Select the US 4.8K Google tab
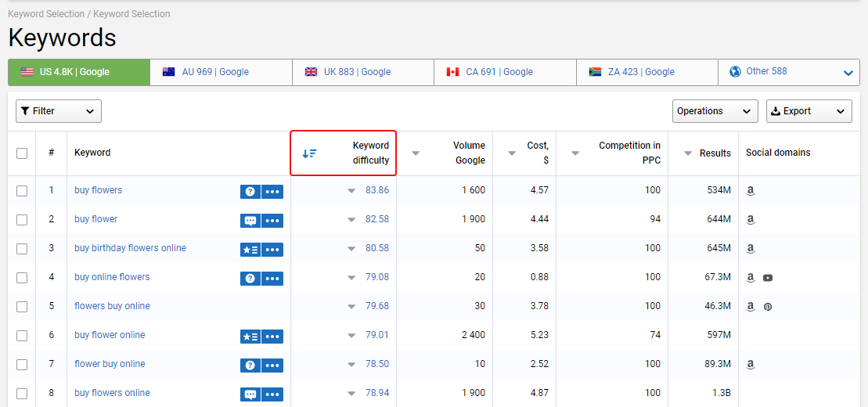This screenshot has height=407, width=868. (x=78, y=72)
